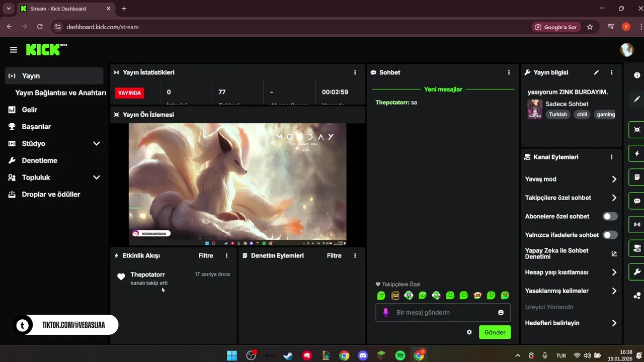644x362 pixels.
Task: Toggle the document widget in right sidebar
Action: [637, 177]
